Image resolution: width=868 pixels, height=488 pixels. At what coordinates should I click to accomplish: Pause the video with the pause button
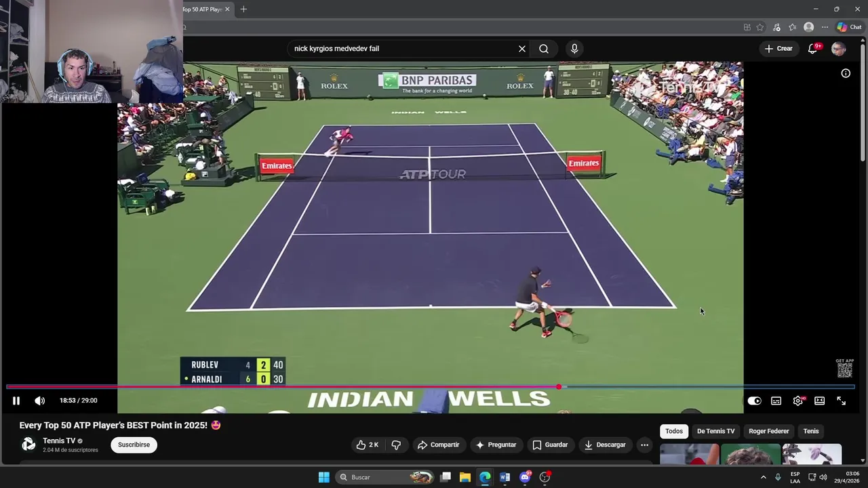tap(16, 401)
